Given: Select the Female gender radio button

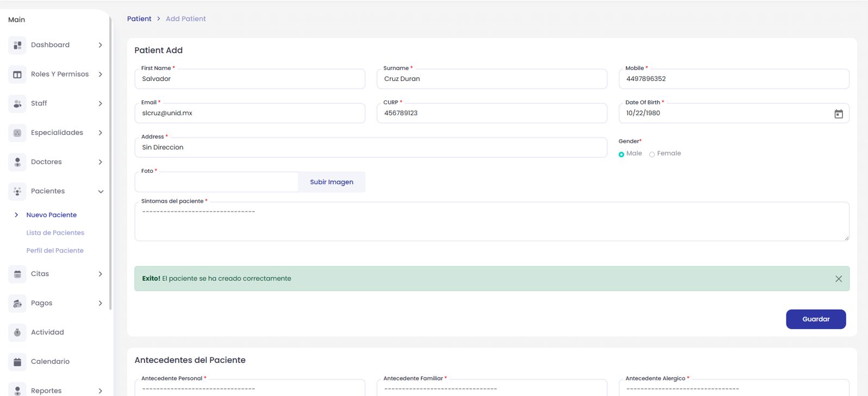Looking at the screenshot, I should pyautogui.click(x=652, y=154).
